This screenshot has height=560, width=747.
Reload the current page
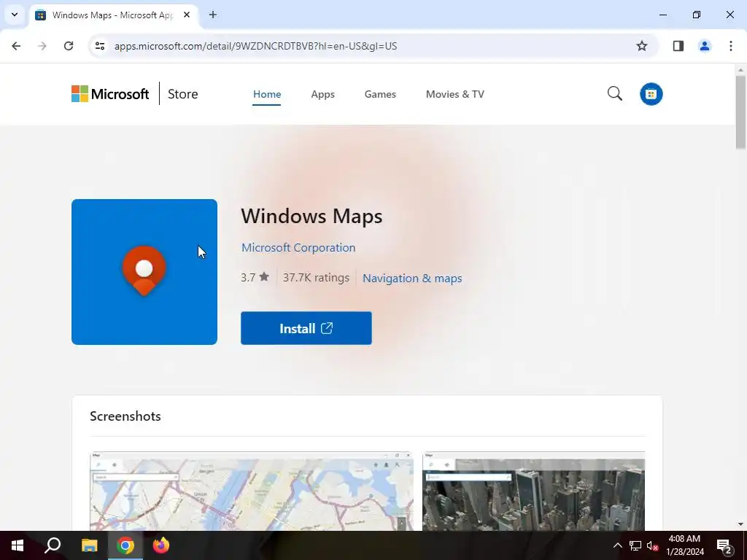(x=69, y=46)
